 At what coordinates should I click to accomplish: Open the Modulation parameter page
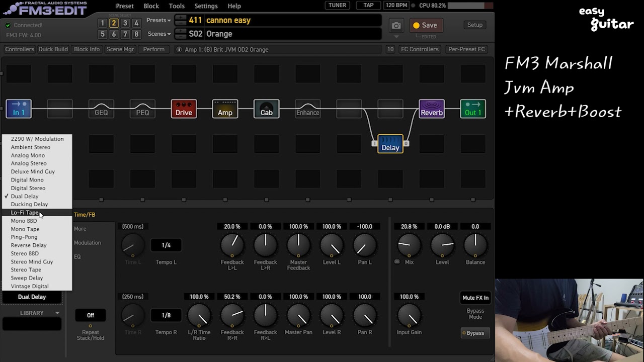88,243
